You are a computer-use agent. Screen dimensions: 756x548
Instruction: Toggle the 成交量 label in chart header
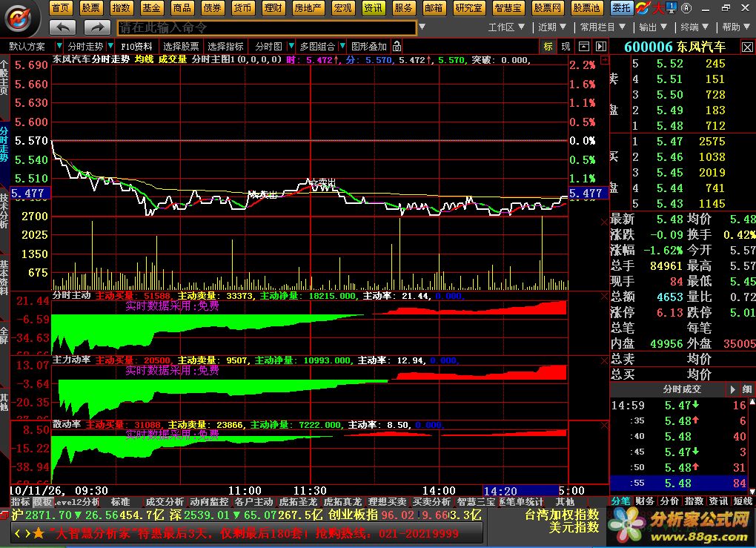(172, 59)
